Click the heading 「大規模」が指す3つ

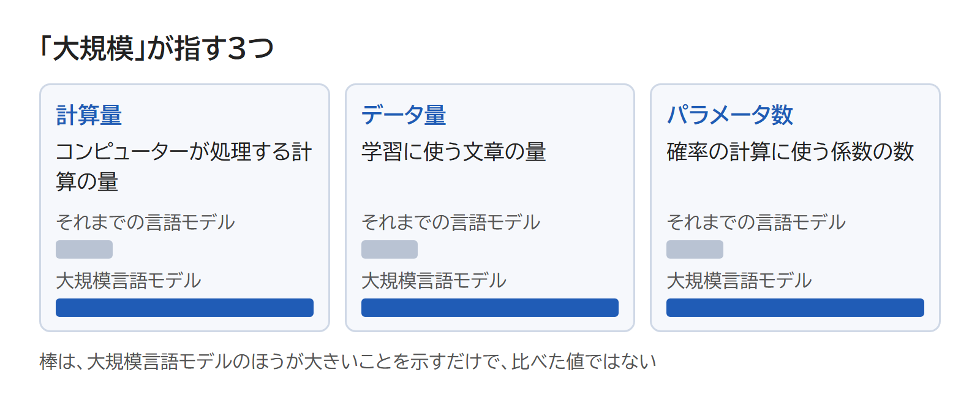[156, 48]
